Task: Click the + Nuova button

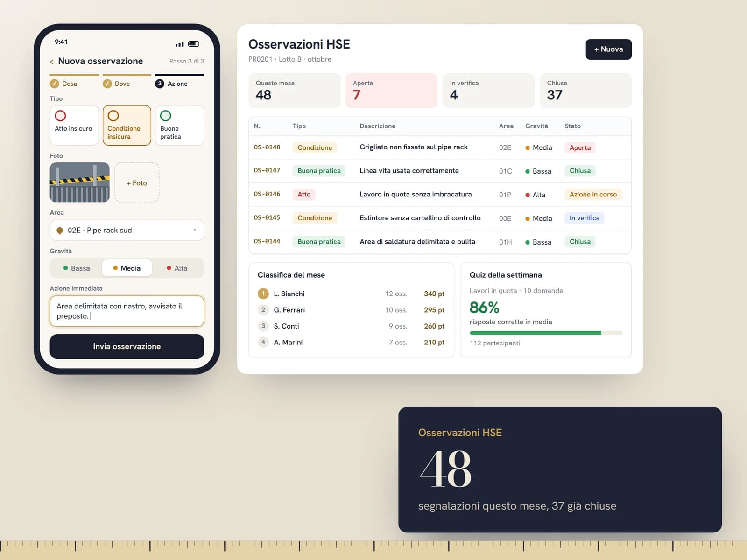Action: [x=609, y=49]
